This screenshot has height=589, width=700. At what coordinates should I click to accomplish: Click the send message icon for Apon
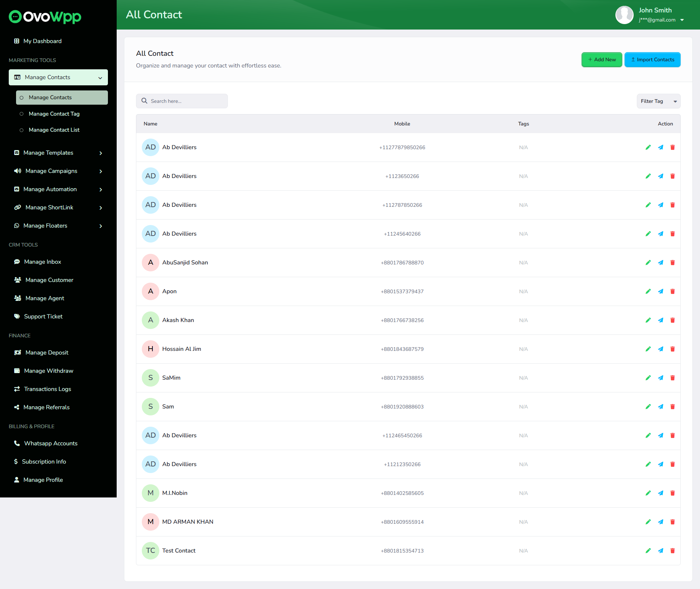pyautogui.click(x=661, y=291)
